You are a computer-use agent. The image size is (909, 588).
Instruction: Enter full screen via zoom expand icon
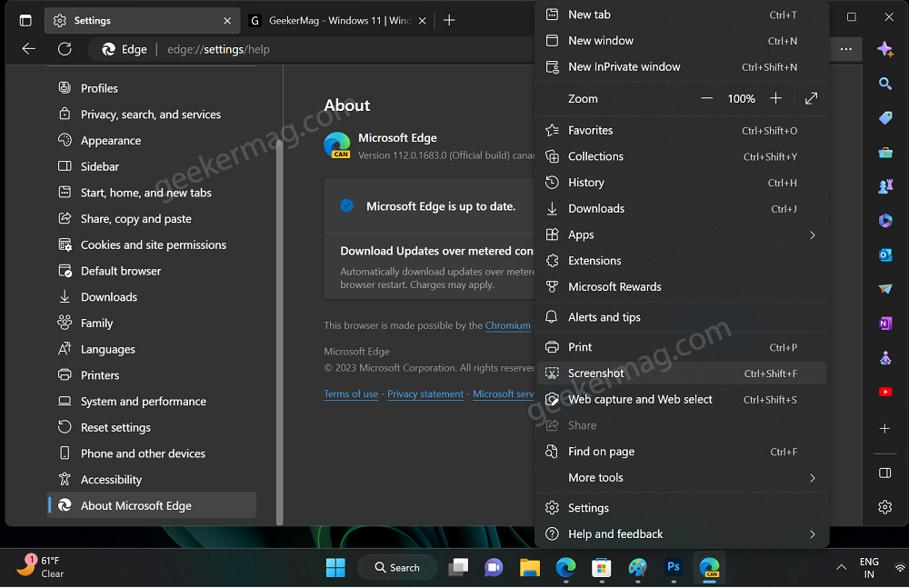click(x=811, y=98)
